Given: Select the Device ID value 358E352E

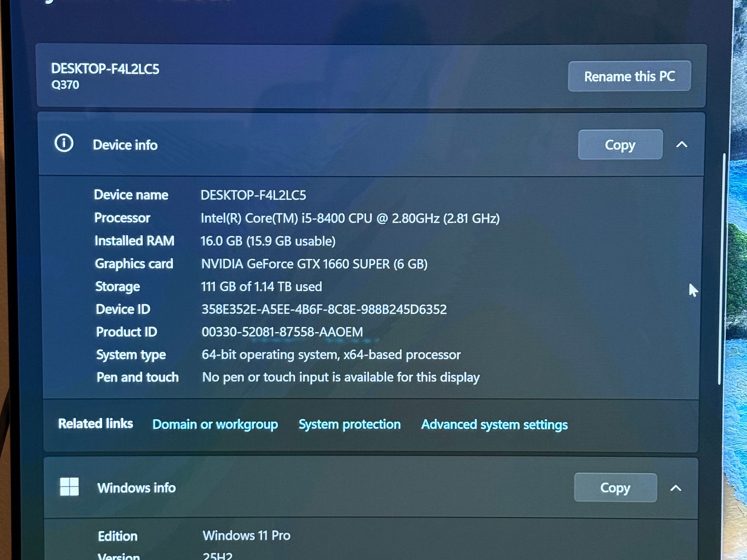Looking at the screenshot, I should click(324, 310).
